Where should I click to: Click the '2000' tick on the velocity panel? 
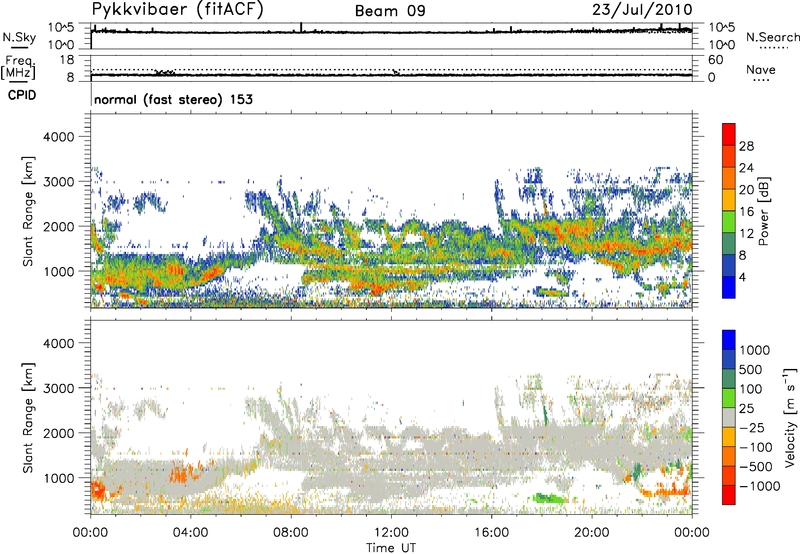click(x=60, y=433)
